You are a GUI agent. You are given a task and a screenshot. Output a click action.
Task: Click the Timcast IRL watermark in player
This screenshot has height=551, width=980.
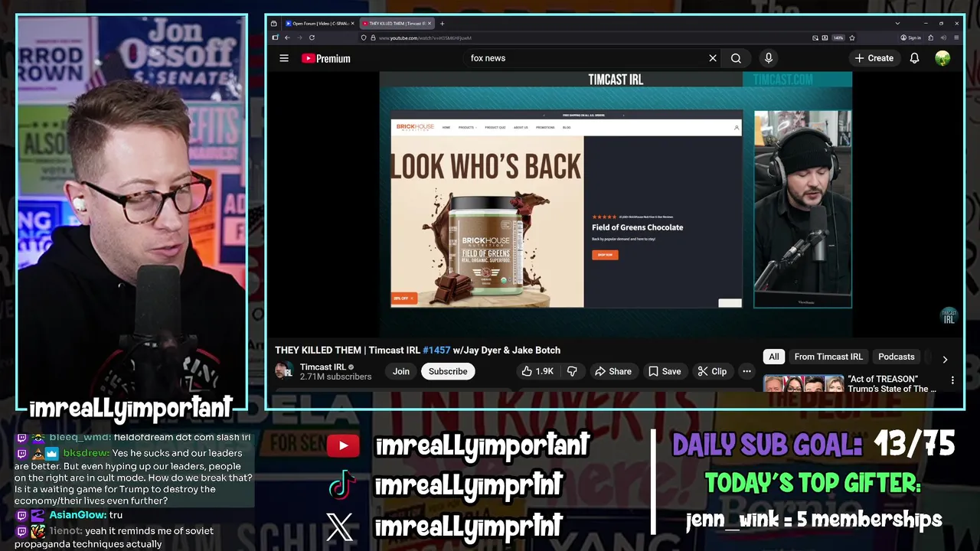(949, 316)
